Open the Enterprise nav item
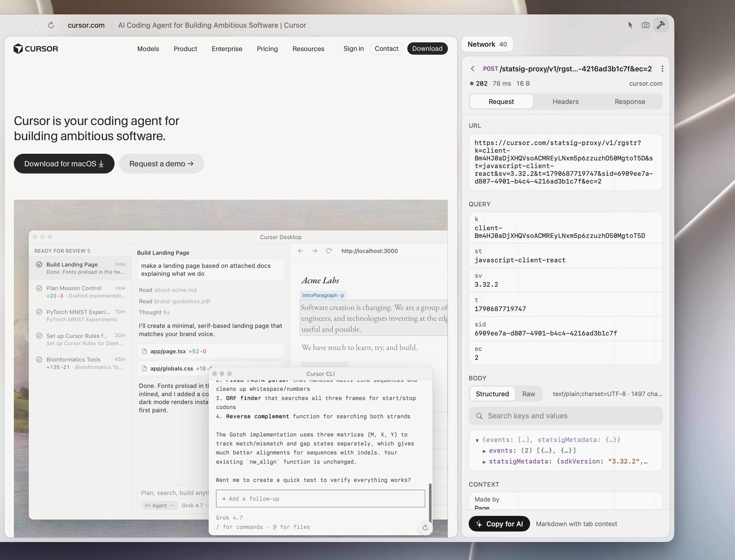Screen dimensions: 735x560 point(227,49)
